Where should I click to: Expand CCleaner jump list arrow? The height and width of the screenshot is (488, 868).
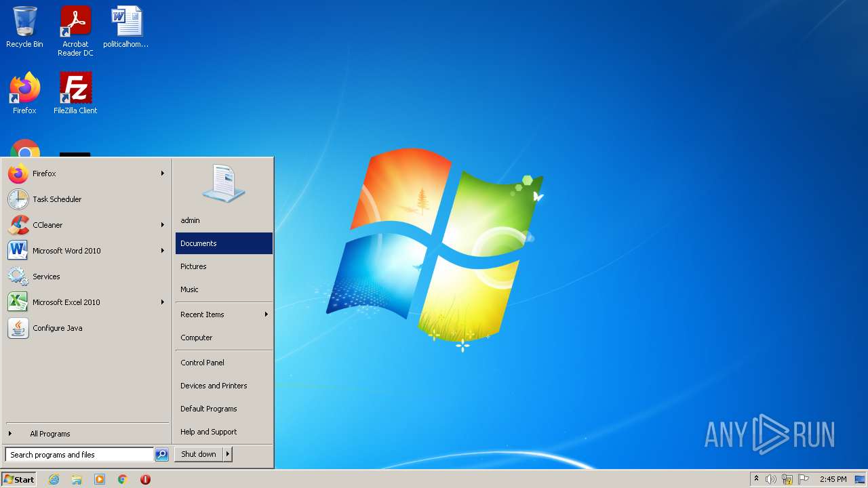click(163, 225)
